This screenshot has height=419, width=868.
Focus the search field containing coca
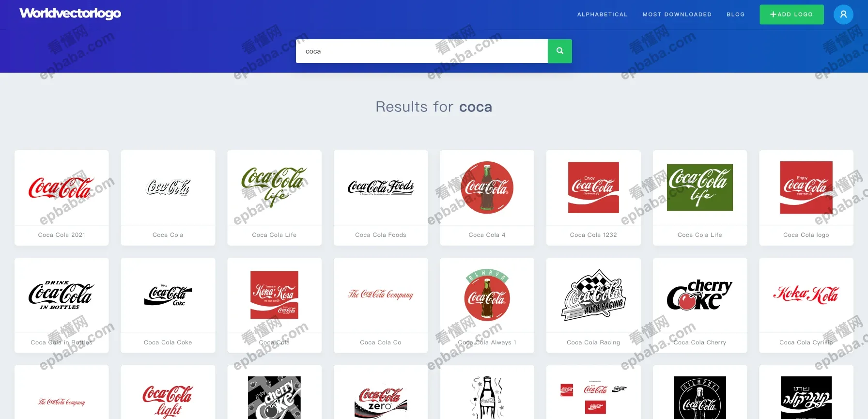(421, 51)
